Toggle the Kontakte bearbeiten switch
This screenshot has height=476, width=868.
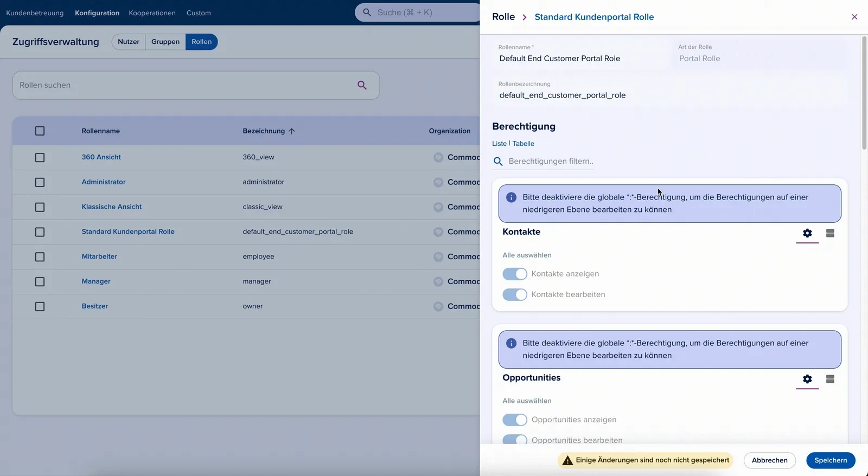click(x=515, y=294)
